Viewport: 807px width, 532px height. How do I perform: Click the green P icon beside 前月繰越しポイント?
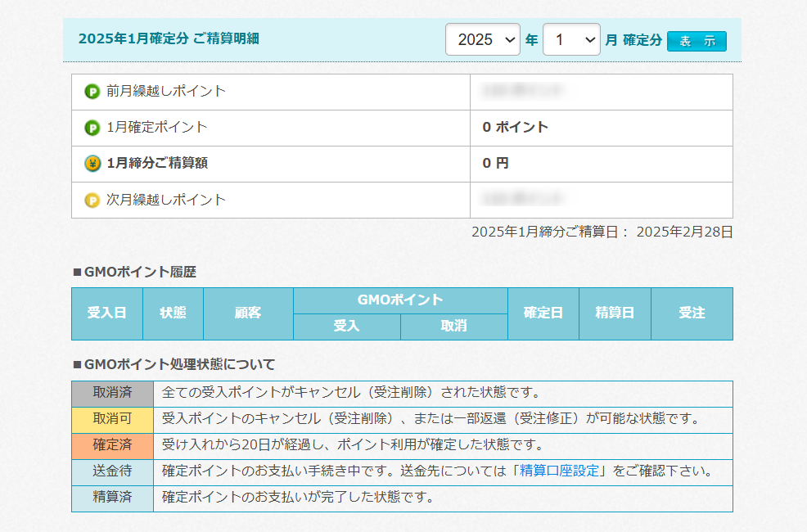[x=92, y=91]
